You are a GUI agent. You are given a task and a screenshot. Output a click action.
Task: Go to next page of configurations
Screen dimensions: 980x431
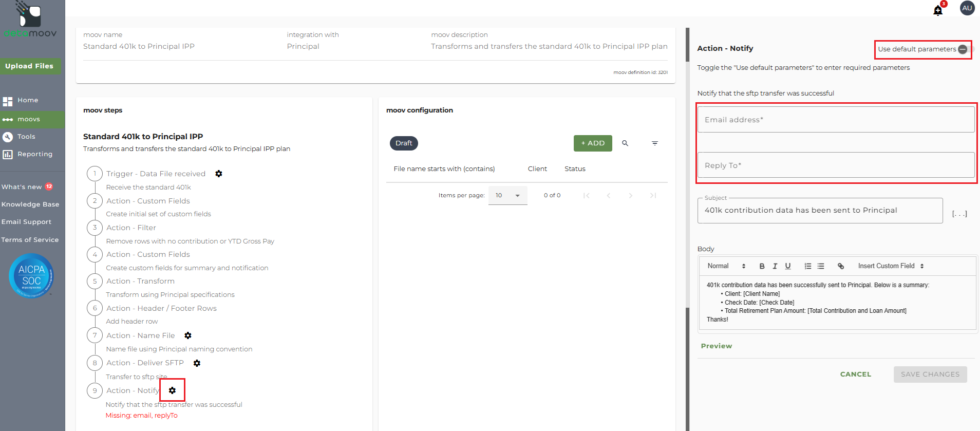(631, 196)
